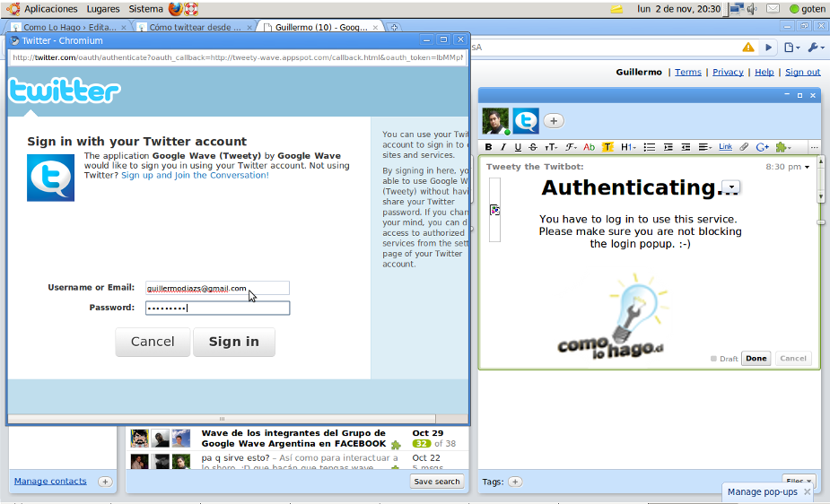
Task: Apply italic formatting in the wave toolbar
Action: (503, 147)
